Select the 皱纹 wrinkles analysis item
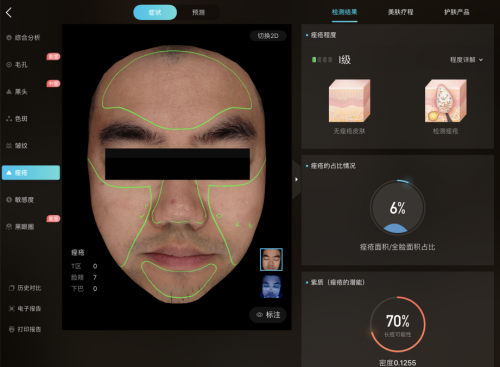The image size is (500, 367). click(17, 146)
